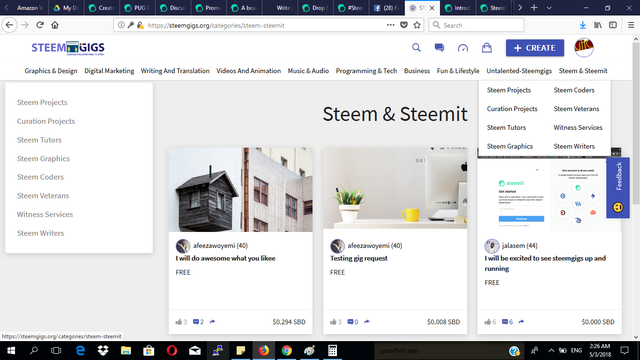Expand Programming & Tech category menu
The image size is (640, 360).
coord(366,71)
